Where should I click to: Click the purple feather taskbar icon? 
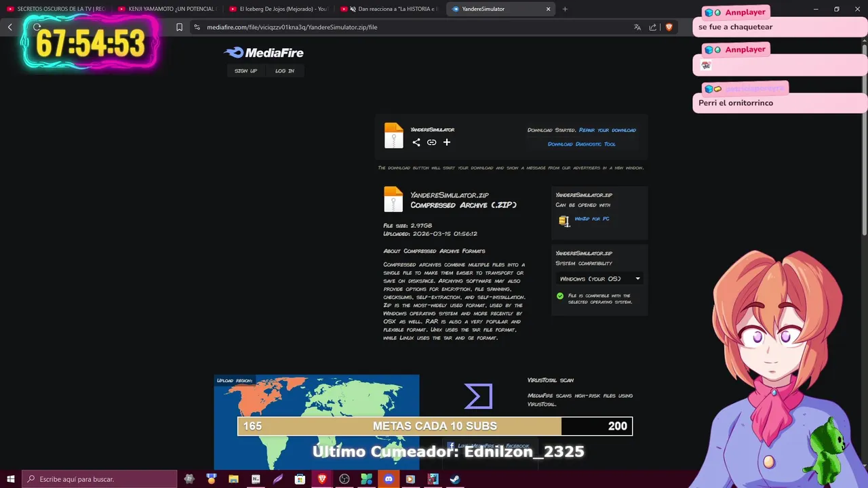click(278, 479)
